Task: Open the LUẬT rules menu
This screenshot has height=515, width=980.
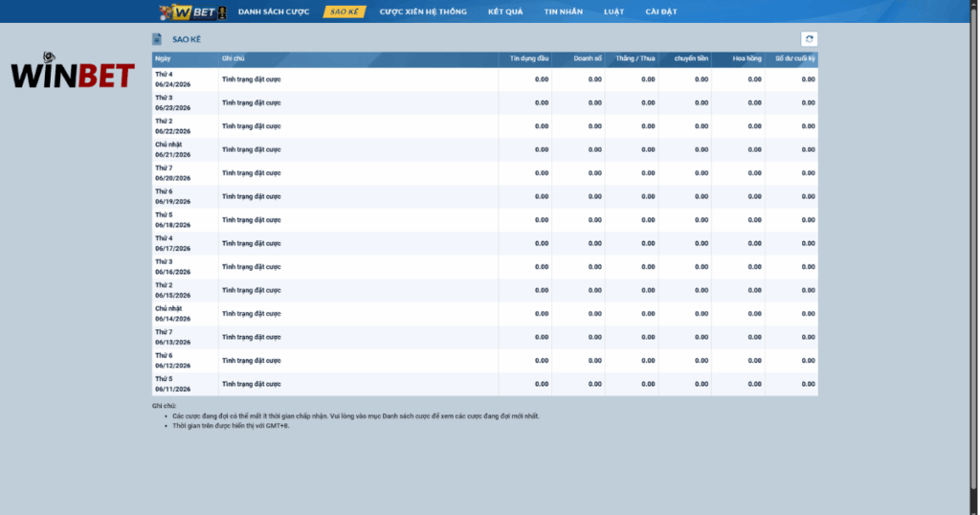Action: [x=613, y=11]
